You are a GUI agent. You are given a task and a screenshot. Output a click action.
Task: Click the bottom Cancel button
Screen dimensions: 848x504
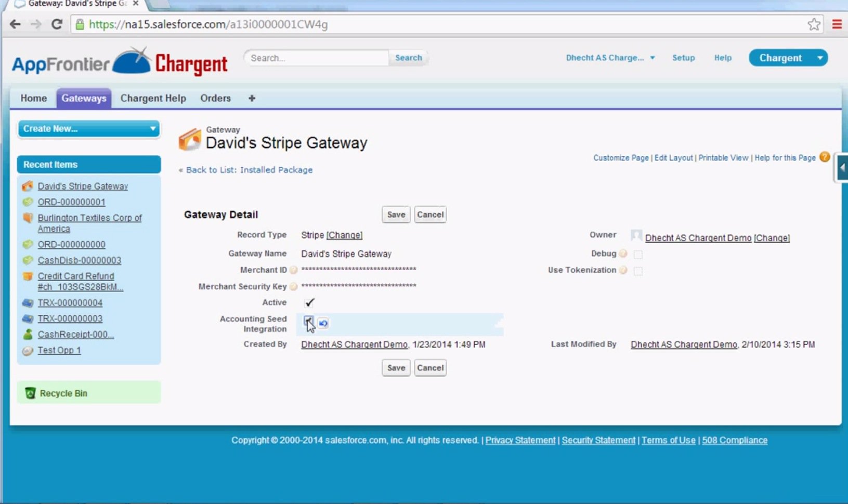tap(430, 368)
